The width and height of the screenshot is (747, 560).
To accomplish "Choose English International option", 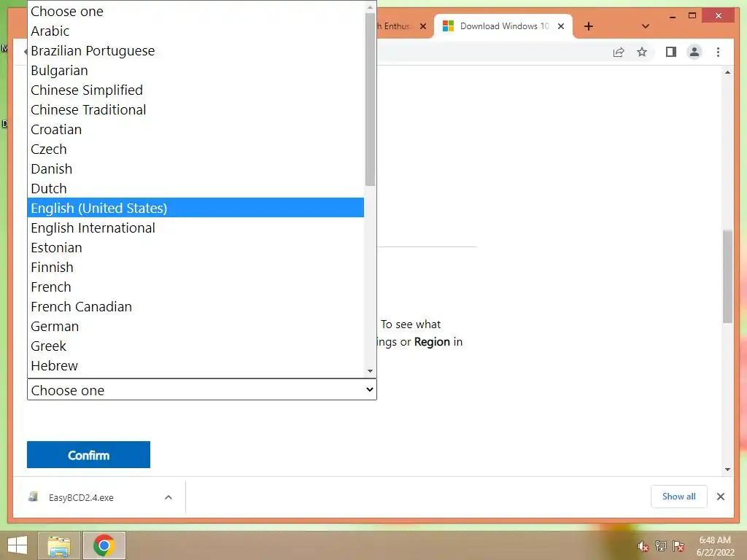I will pos(196,227).
